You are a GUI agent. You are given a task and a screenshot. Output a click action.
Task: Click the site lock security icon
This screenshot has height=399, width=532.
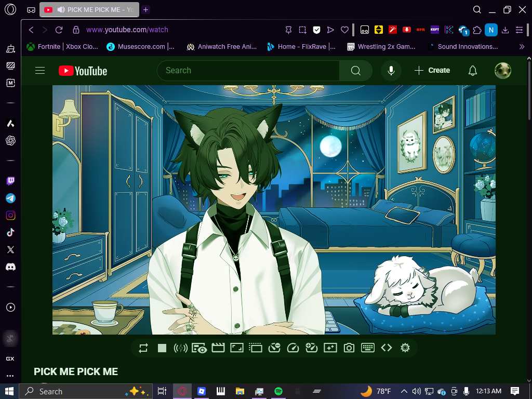pyautogui.click(x=76, y=30)
